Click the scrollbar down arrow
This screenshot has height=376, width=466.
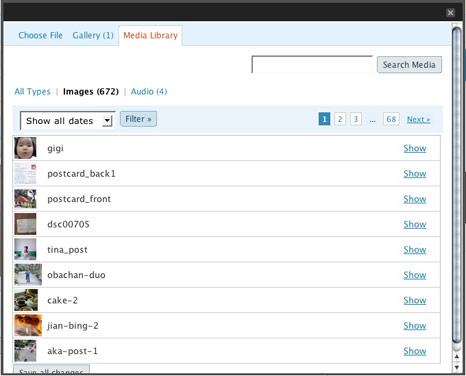457,367
